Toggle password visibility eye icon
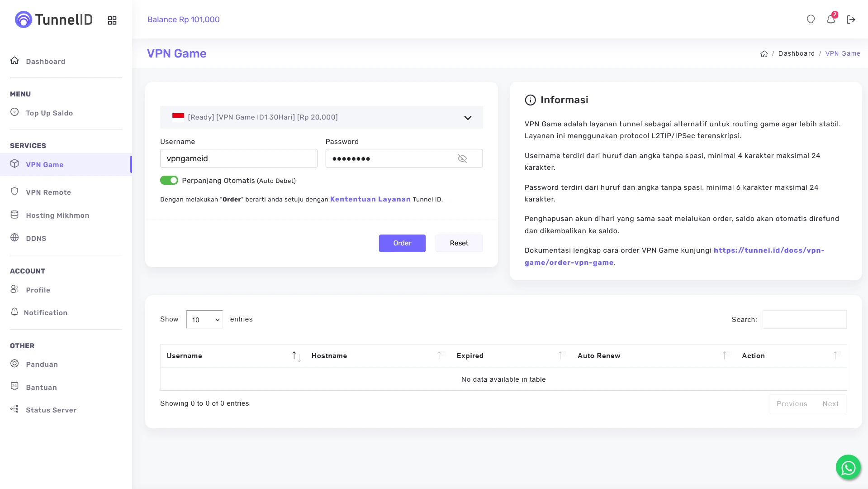 click(x=462, y=158)
